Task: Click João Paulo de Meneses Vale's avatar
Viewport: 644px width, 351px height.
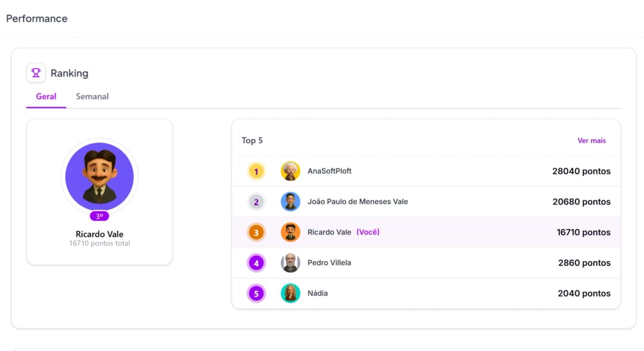Action: tap(290, 202)
